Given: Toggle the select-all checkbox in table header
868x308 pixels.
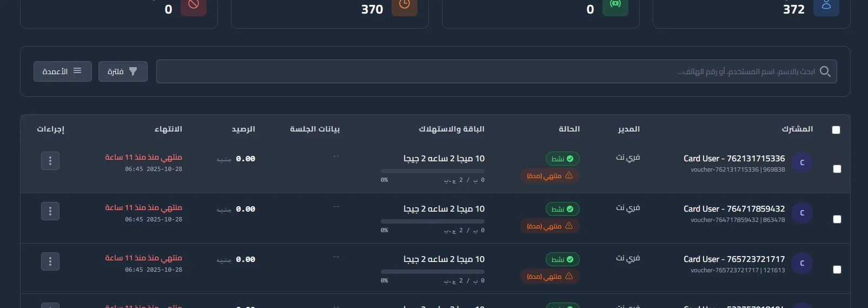Looking at the screenshot, I should click(x=836, y=130).
